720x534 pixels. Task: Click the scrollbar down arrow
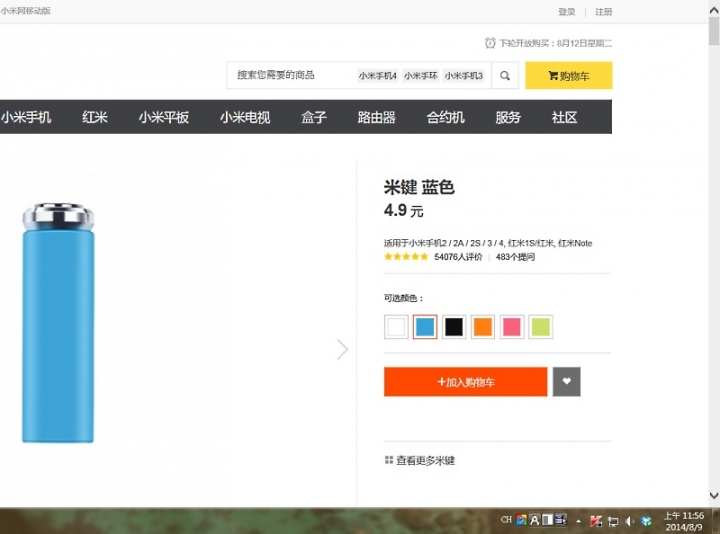pyautogui.click(x=714, y=495)
